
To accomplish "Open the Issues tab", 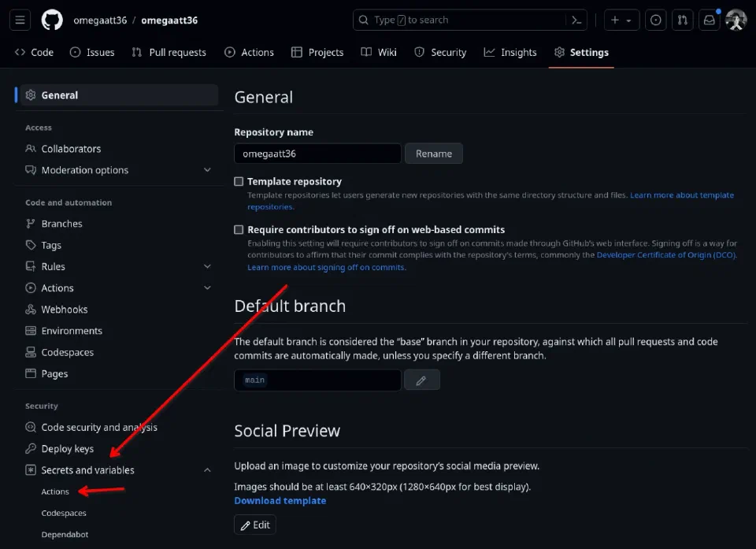I will (92, 52).
